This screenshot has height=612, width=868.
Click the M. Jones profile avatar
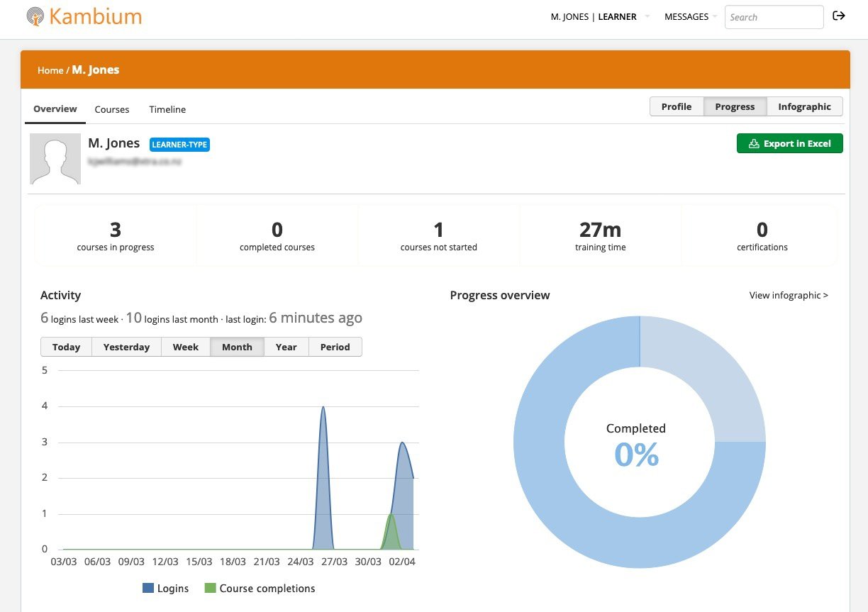point(55,159)
